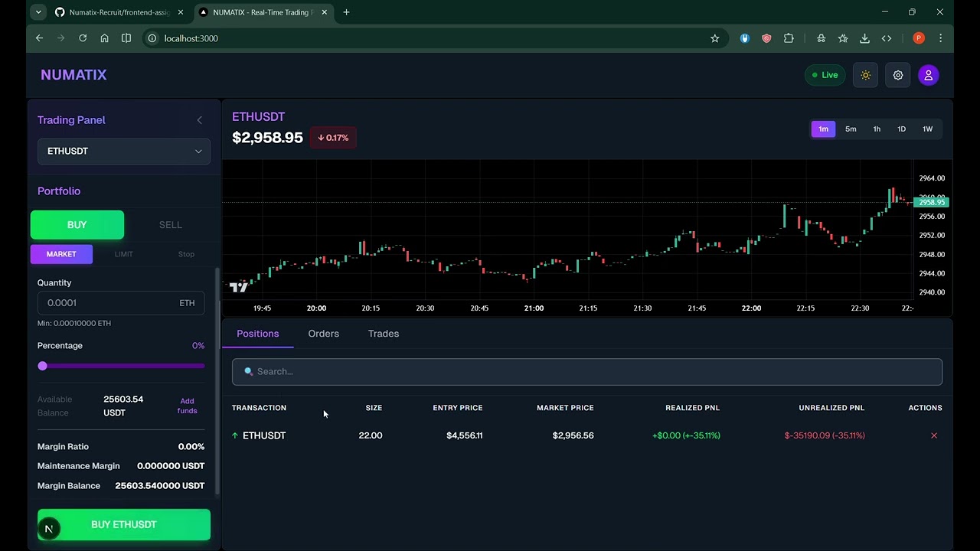This screenshot has height=551, width=980.
Task: Choose Stop order type
Action: [x=186, y=254]
